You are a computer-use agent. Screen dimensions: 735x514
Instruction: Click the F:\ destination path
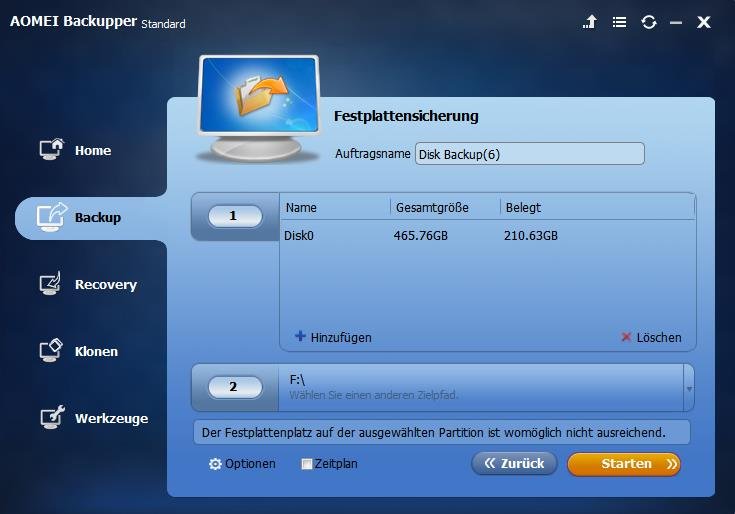297,380
